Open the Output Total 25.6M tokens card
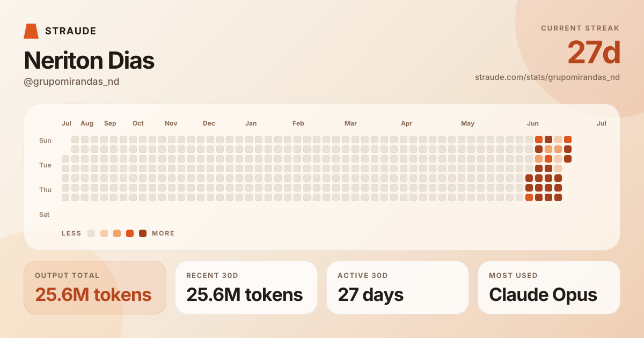This screenshot has width=644, height=338. [95, 288]
